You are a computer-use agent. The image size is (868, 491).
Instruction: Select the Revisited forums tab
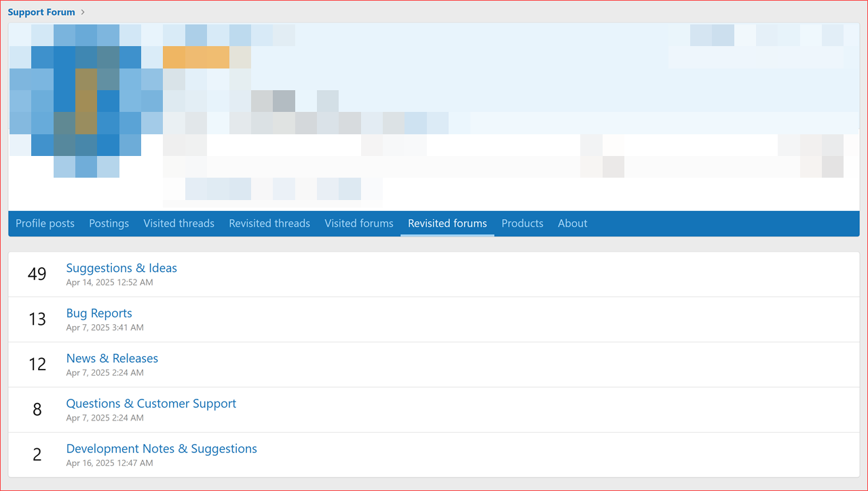(x=447, y=223)
